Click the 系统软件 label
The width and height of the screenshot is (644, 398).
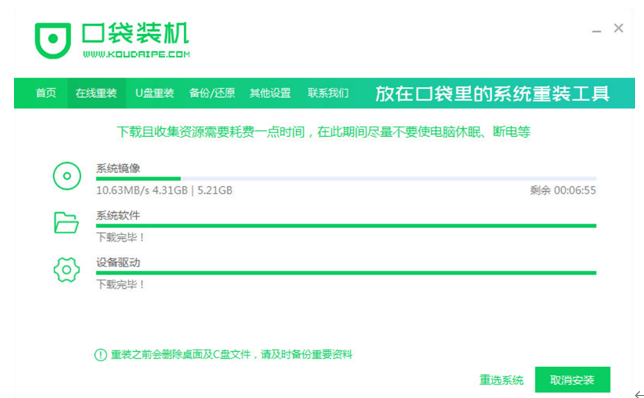[x=118, y=215]
